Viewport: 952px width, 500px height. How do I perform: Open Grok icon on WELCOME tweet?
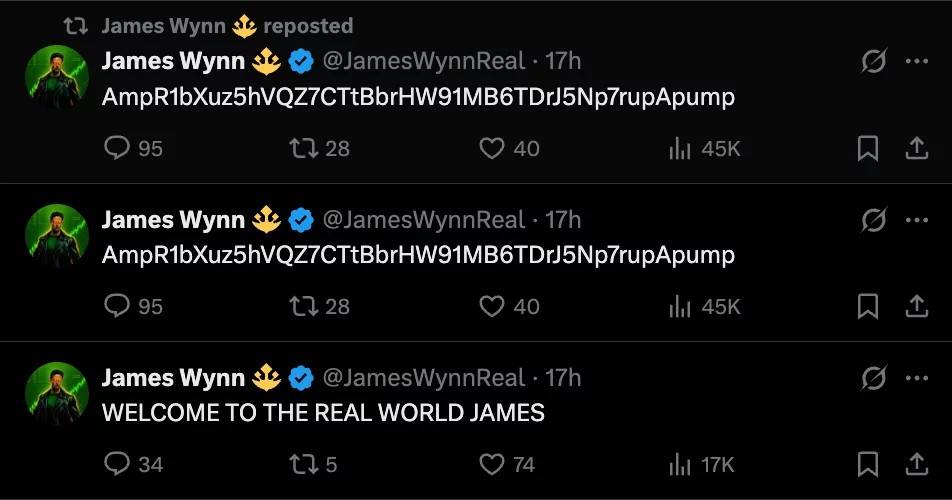(x=874, y=377)
